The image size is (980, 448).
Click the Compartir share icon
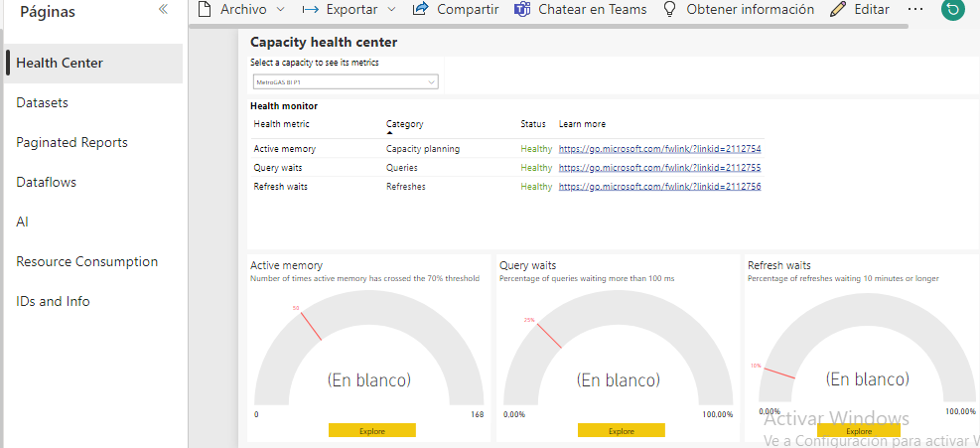click(x=421, y=9)
